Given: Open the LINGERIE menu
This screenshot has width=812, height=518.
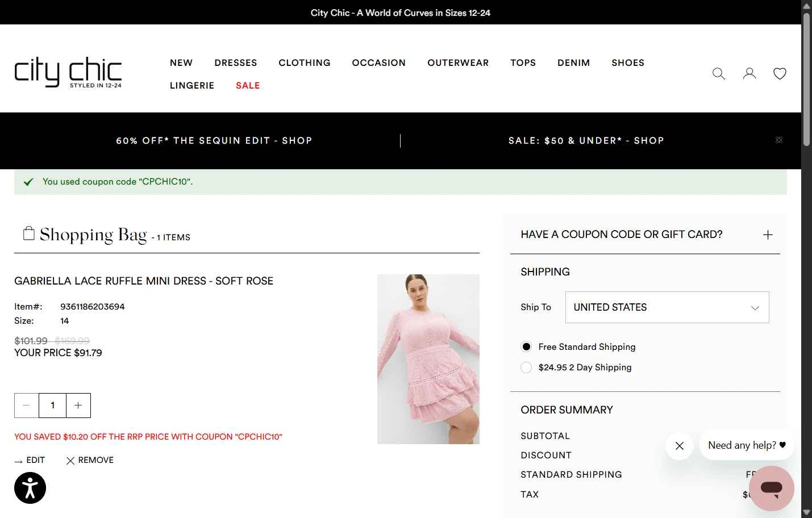Looking at the screenshot, I should (x=192, y=86).
